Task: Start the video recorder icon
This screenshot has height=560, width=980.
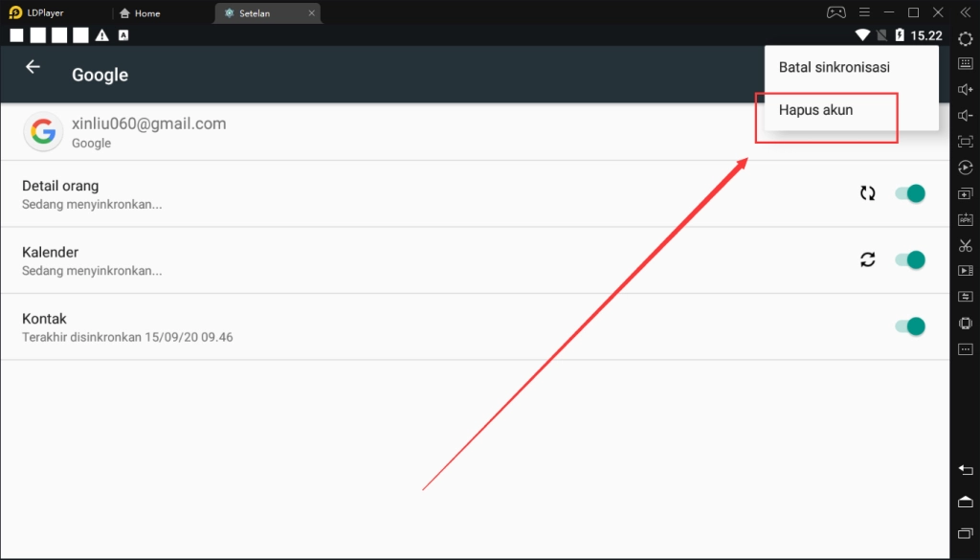Action: click(x=965, y=271)
